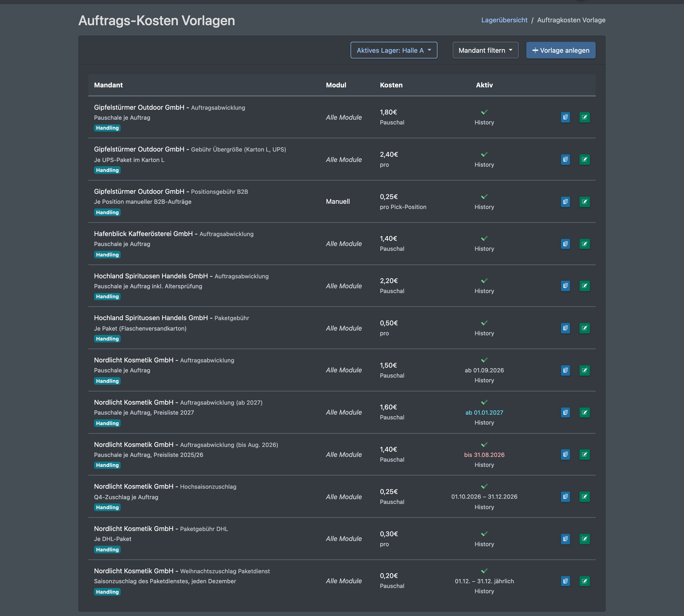The image size is (684, 616).
Task: Click the Vorlage anlegen button
Action: coord(560,50)
